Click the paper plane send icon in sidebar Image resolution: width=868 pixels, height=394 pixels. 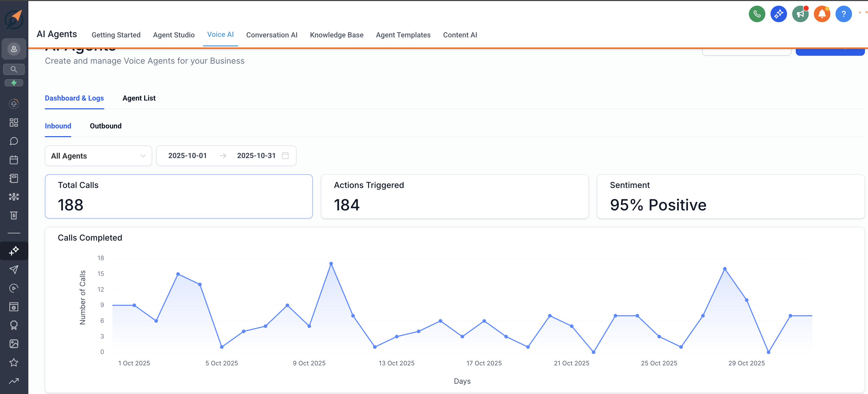click(x=14, y=269)
